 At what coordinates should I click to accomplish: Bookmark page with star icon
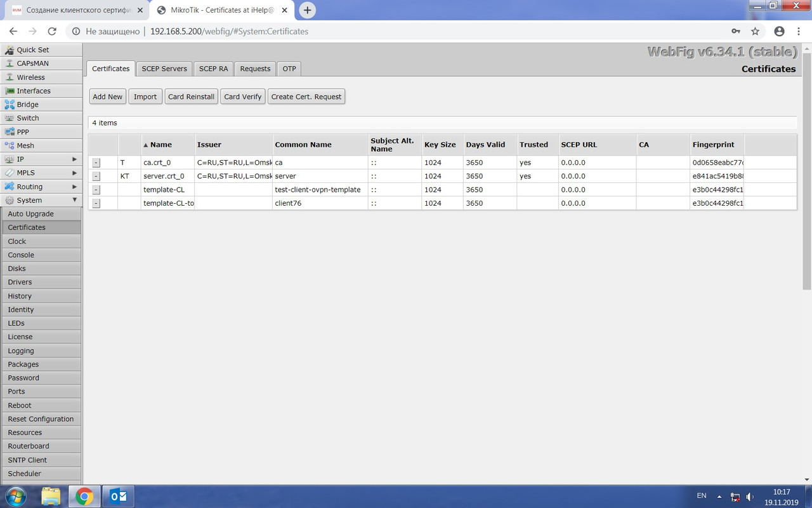[x=755, y=31]
